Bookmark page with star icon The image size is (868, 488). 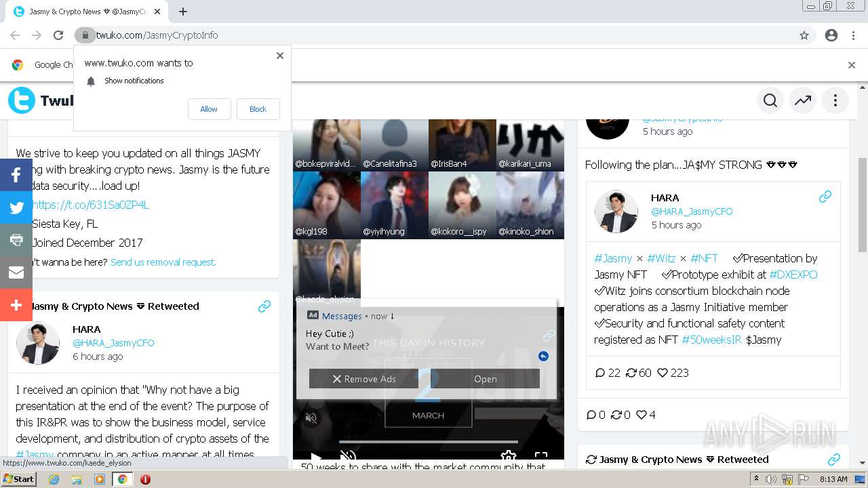[x=804, y=35]
